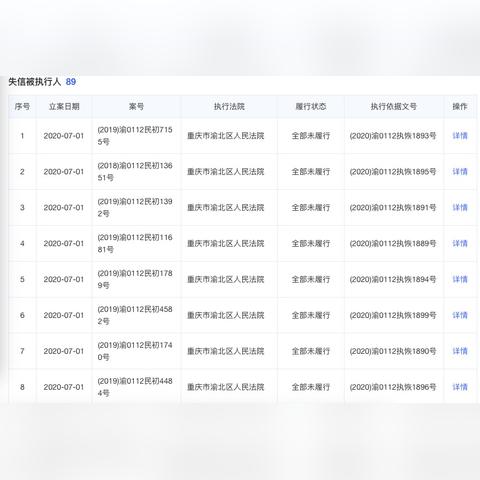Click the 序号 column header
The image size is (480, 480).
click(22, 107)
